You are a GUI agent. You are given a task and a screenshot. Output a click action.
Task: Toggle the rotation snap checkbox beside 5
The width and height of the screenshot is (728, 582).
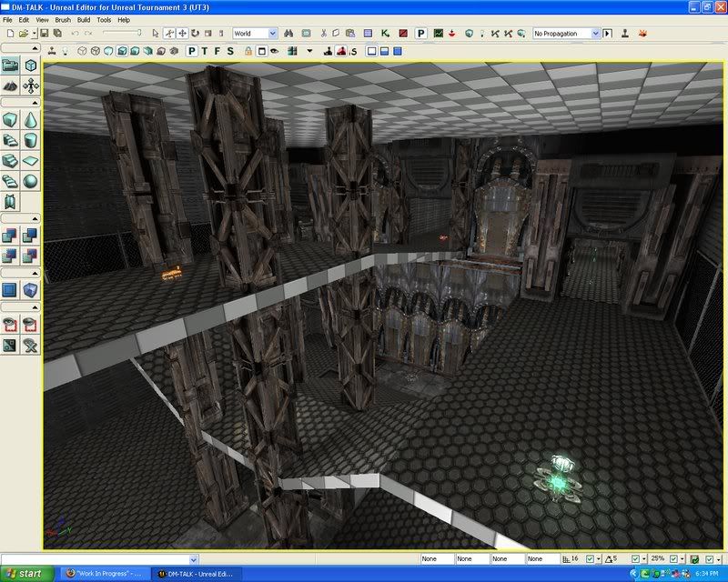(x=635, y=559)
